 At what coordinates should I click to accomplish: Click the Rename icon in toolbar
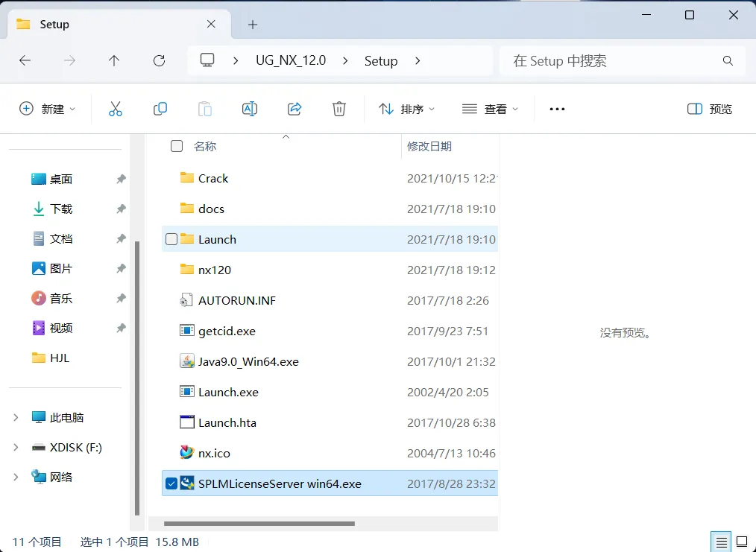(250, 109)
